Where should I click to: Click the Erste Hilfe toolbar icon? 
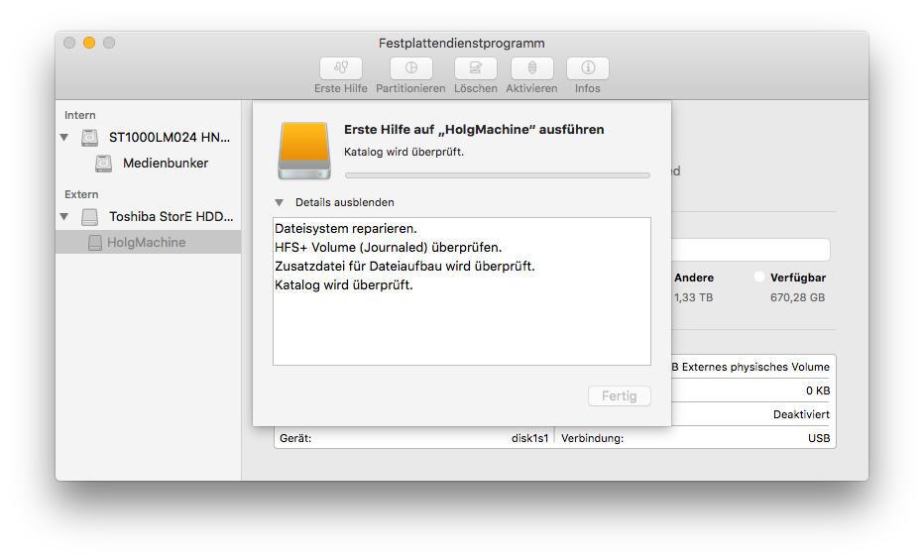tap(341, 67)
